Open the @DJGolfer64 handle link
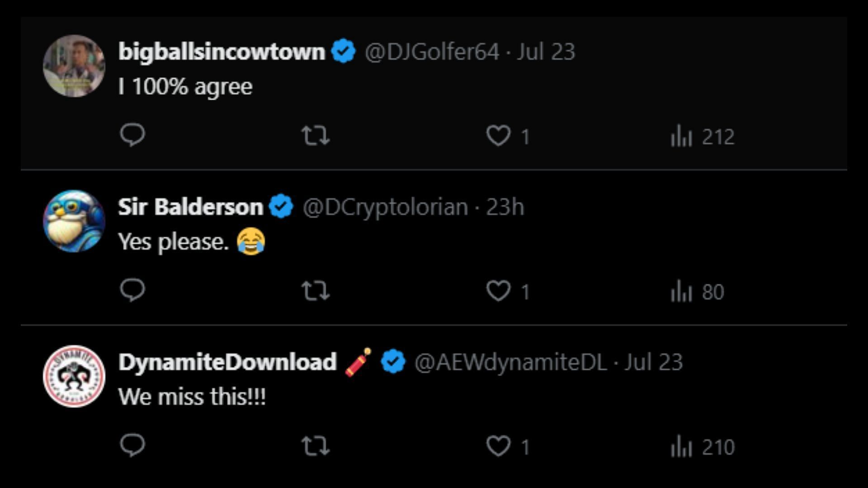The height and width of the screenshot is (488, 868). 432,52
